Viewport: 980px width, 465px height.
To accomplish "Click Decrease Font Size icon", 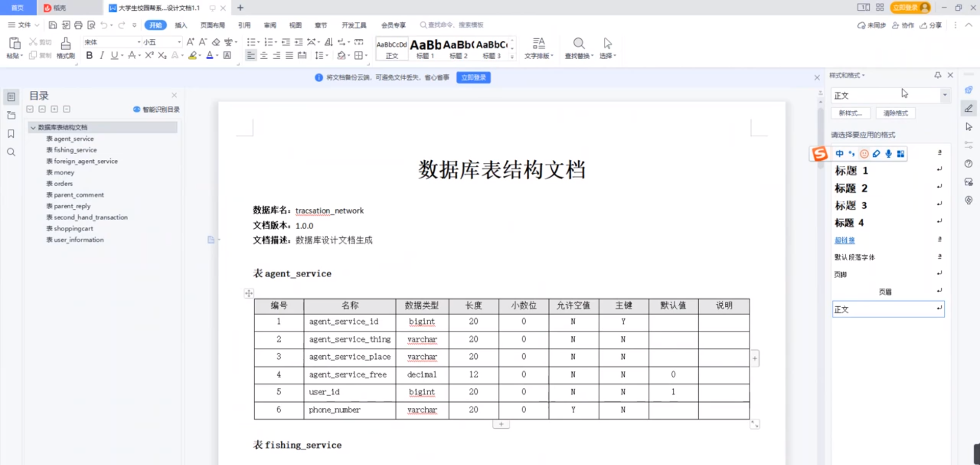I will (203, 42).
